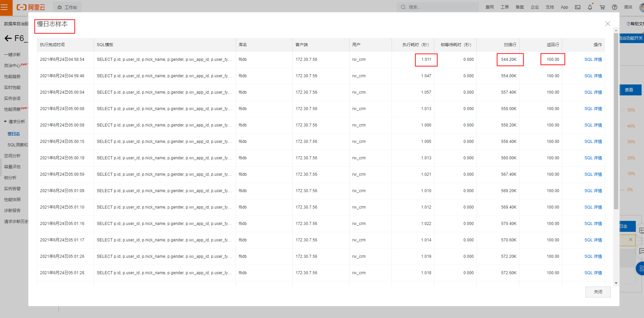
Task: Open the chat feedback floating icon
Action: (x=641, y=251)
